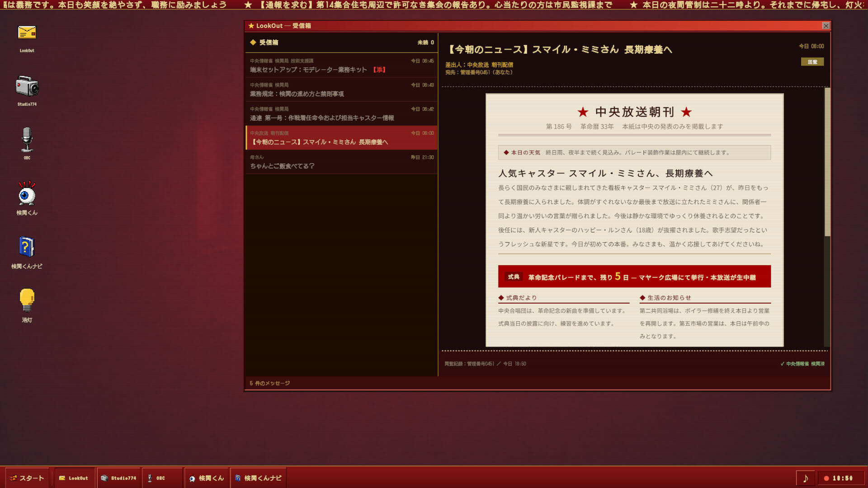Switch to Studio774 in the taskbar

tap(118, 478)
